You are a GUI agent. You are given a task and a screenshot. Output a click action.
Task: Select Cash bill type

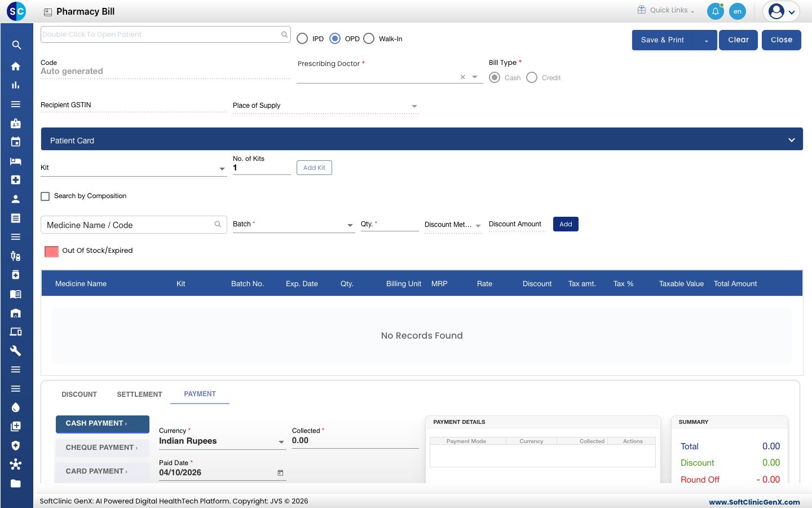click(495, 77)
